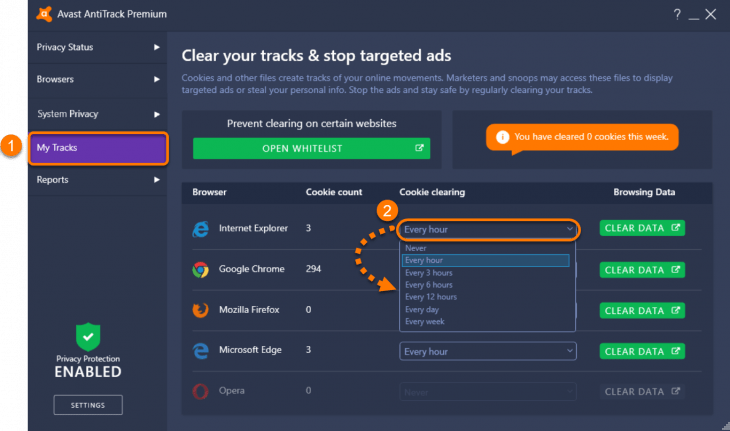This screenshot has width=730, height=431.
Task: Click the Internet Explorer browser icon
Action: click(x=201, y=229)
